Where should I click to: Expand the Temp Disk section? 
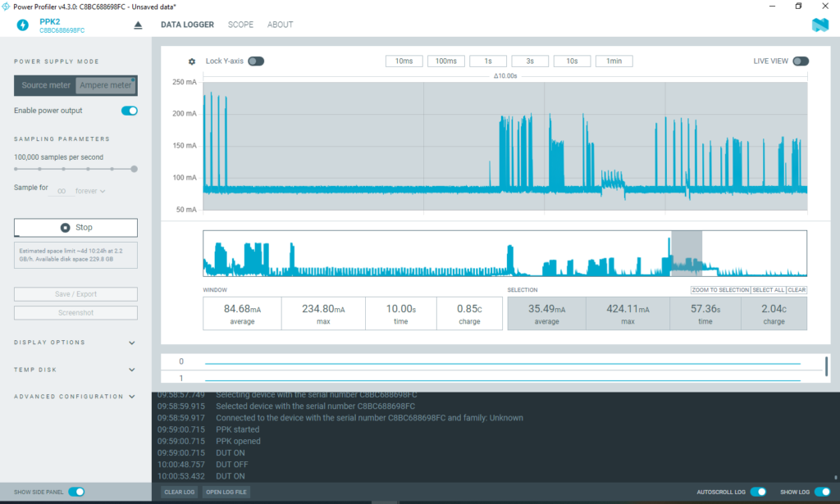pyautogui.click(x=132, y=370)
